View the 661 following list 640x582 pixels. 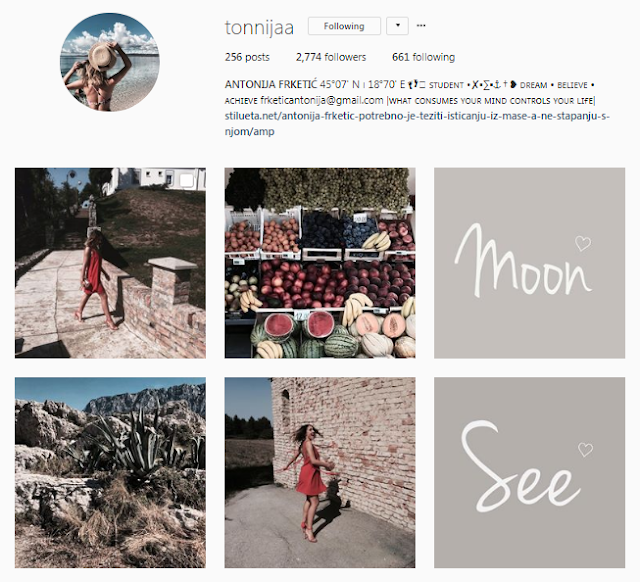point(423,57)
